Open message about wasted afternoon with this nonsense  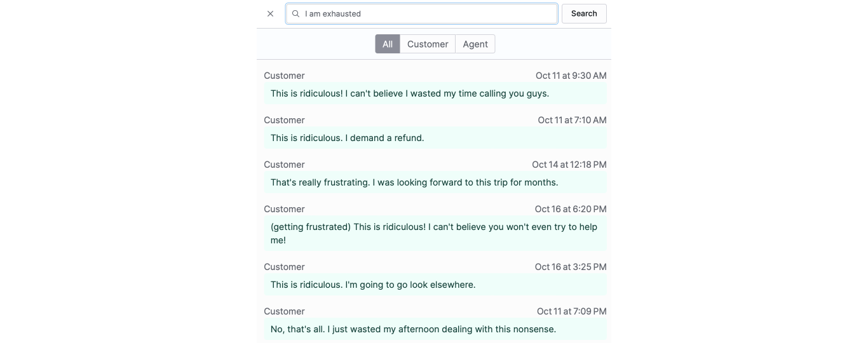pos(413,329)
